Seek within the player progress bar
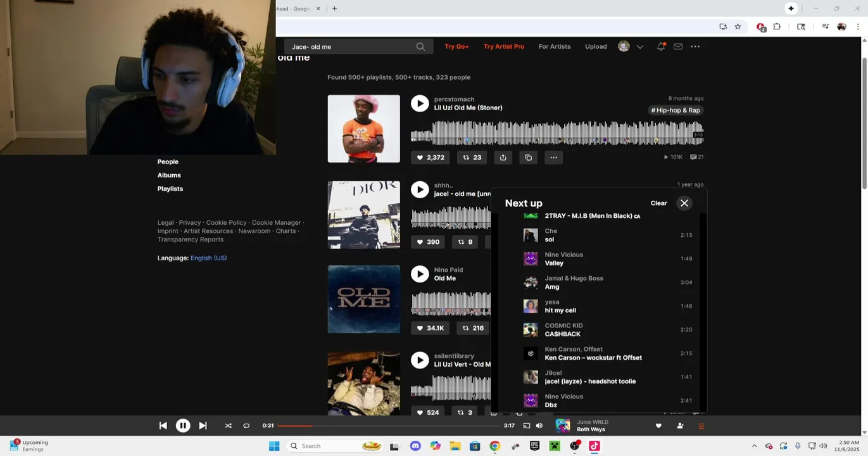 (x=389, y=426)
